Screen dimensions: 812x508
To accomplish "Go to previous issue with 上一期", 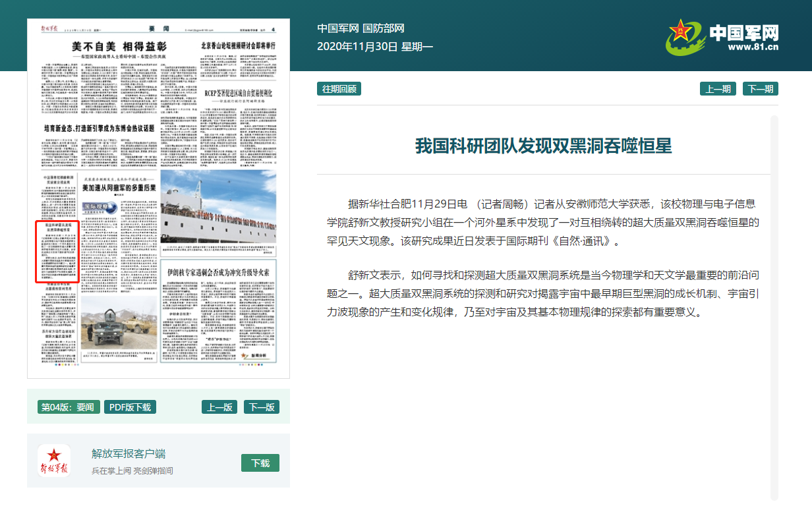I will [718, 89].
